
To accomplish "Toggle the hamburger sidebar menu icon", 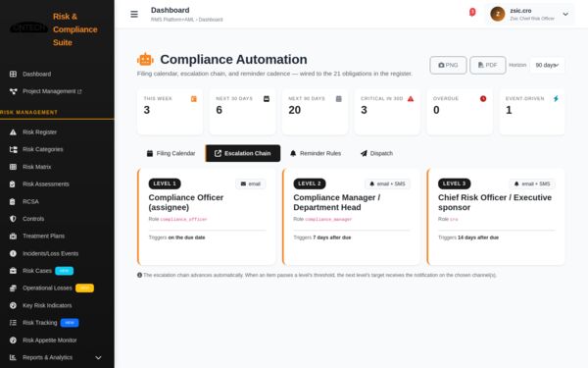I will click(134, 15).
